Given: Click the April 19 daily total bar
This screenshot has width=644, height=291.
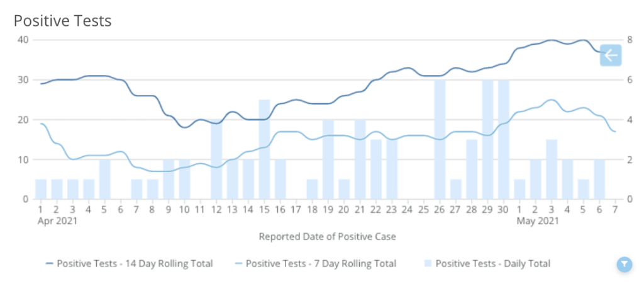Looking at the screenshot, I should click(328, 160).
